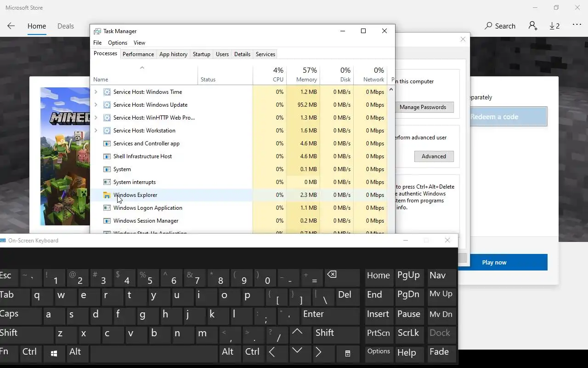Click the Services and Controller app icon

[x=107, y=144]
